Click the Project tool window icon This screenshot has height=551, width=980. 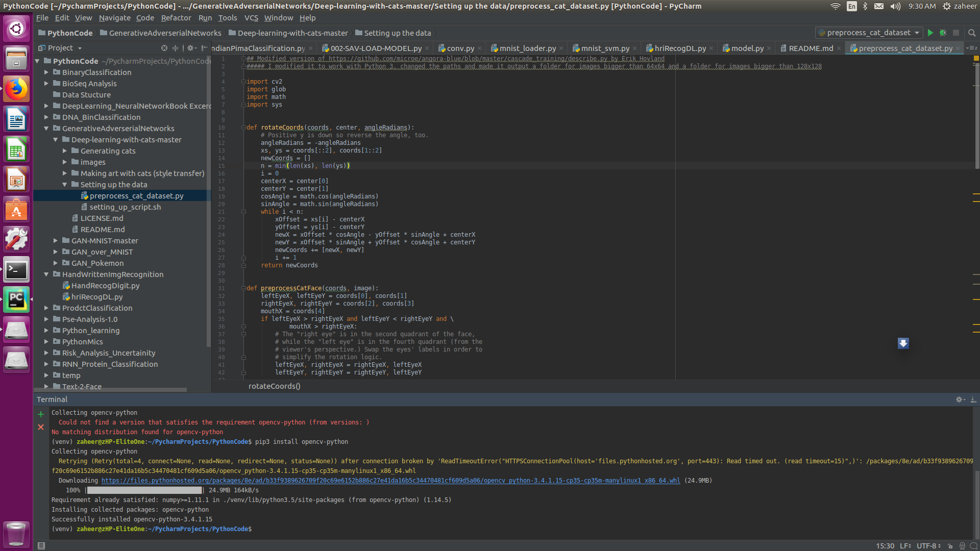(42, 48)
